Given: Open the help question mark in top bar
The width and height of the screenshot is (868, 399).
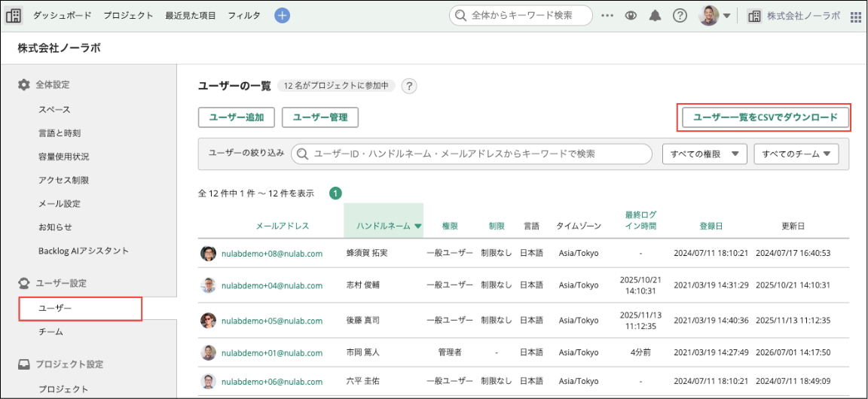Looking at the screenshot, I should click(680, 16).
